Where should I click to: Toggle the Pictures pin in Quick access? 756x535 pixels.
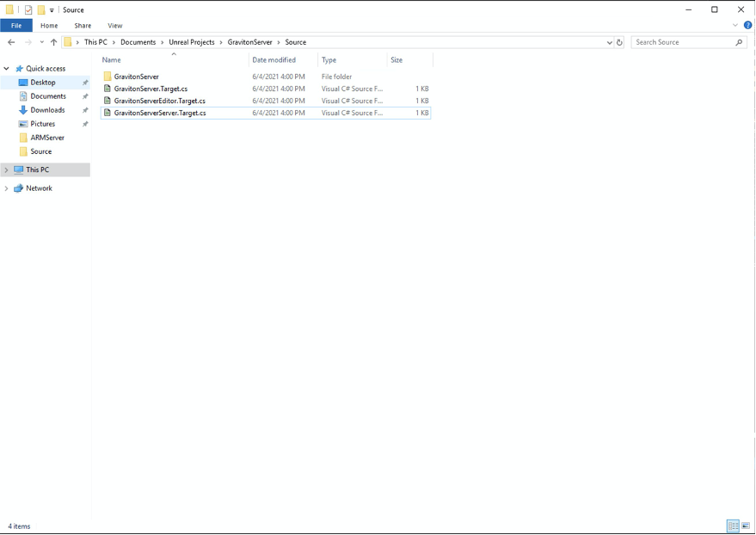click(84, 123)
